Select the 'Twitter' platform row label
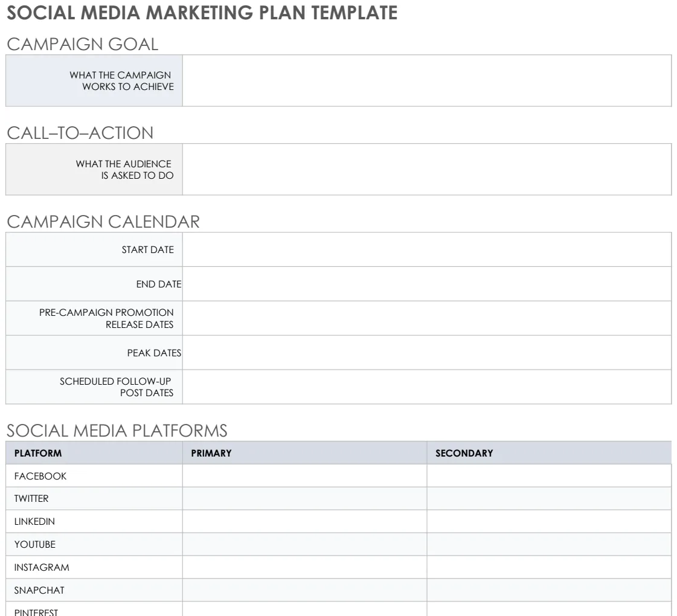 31,499
